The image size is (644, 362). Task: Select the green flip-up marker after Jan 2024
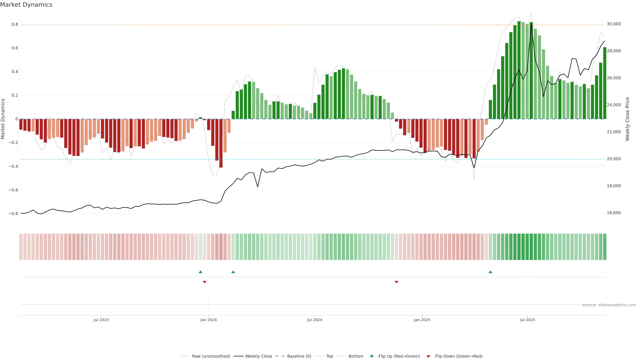233,272
